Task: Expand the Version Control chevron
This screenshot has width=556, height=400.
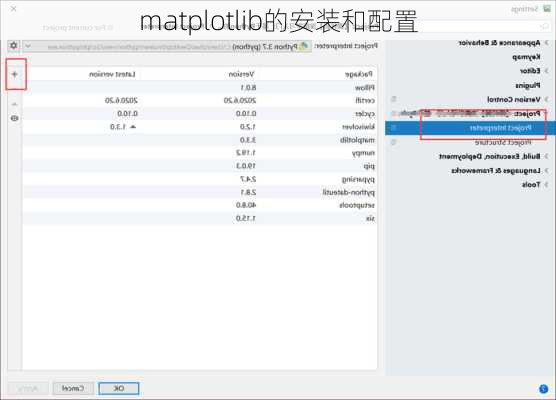Action: [546, 99]
